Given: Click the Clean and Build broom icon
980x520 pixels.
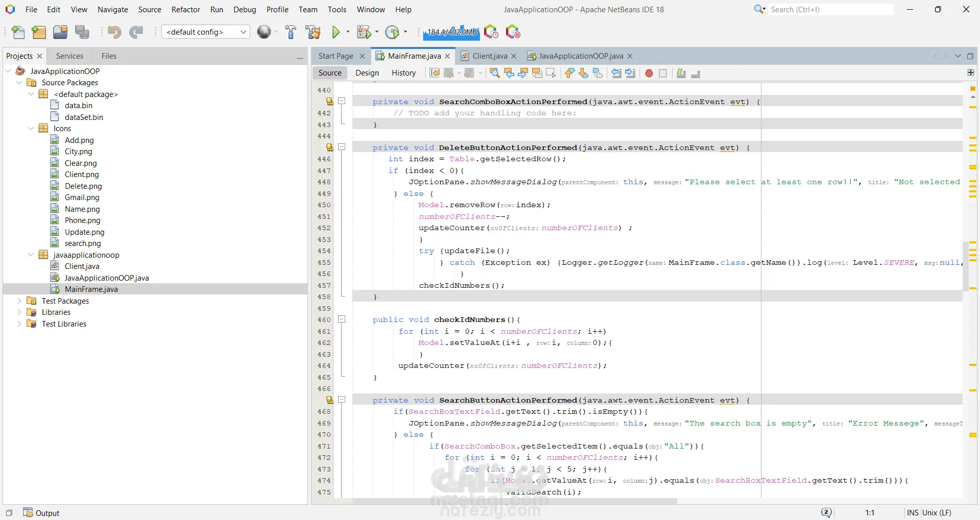Looking at the screenshot, I should (313, 32).
